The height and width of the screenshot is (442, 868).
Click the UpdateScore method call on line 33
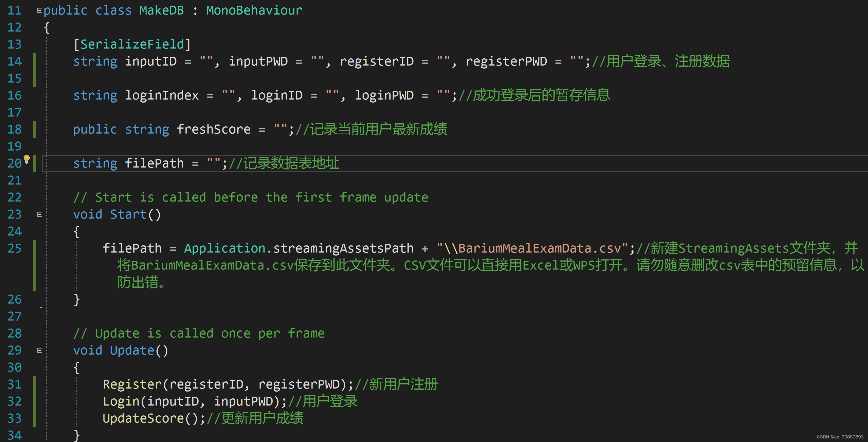144,418
